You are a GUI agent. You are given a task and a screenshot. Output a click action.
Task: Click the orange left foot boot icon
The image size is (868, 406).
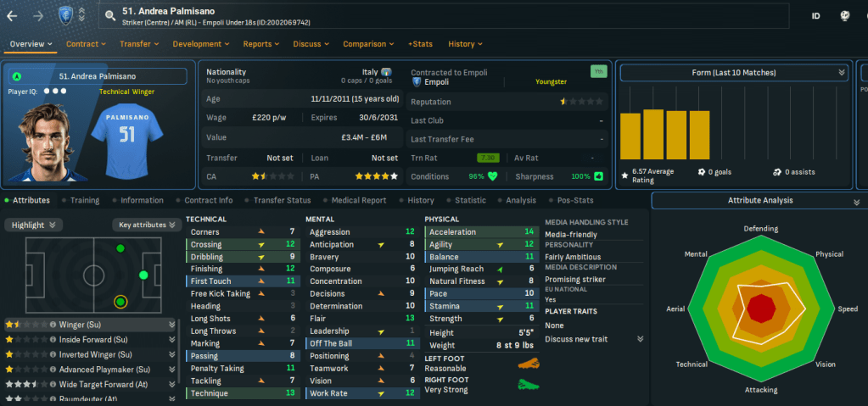[x=529, y=364]
